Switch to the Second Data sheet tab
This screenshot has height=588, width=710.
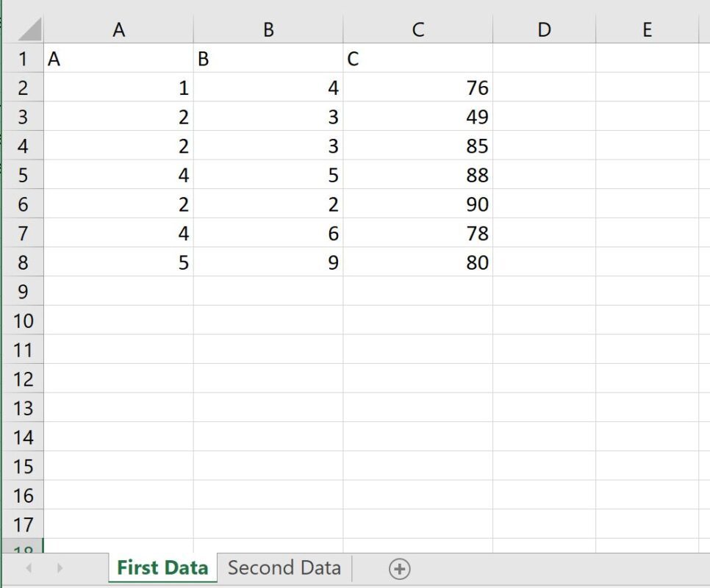[x=284, y=567]
